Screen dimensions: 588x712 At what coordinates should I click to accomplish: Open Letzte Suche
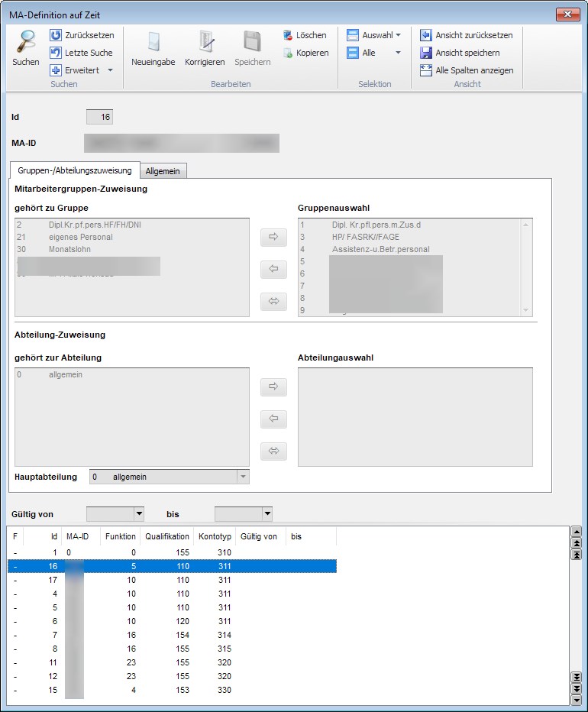[81, 53]
